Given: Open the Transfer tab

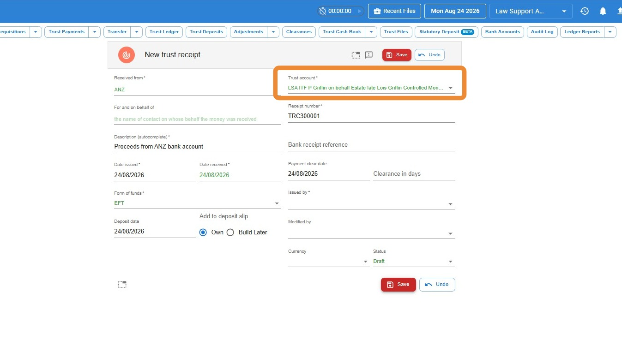Looking at the screenshot, I should click(x=117, y=32).
